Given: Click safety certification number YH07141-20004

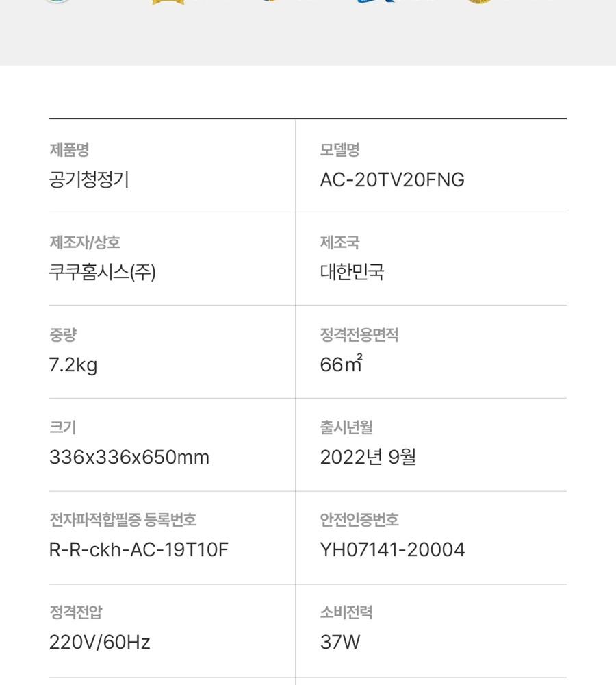Looking at the screenshot, I should 392,550.
